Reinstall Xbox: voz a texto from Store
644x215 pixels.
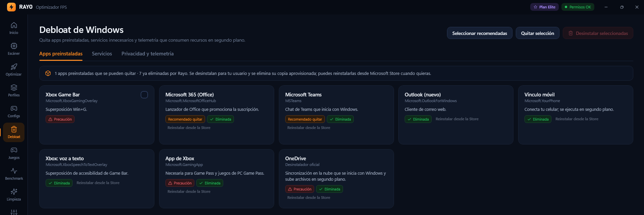98,183
